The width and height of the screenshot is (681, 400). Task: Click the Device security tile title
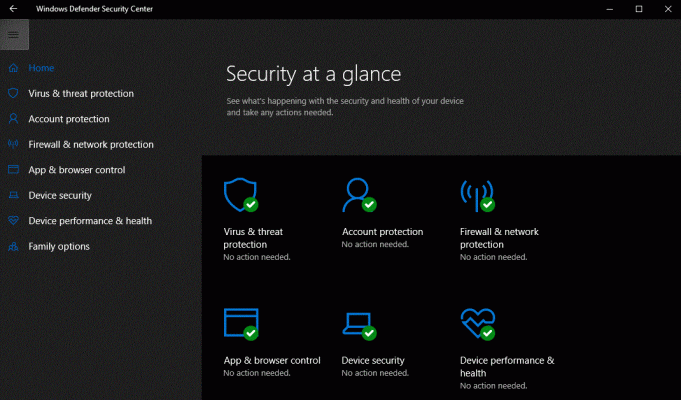click(373, 360)
